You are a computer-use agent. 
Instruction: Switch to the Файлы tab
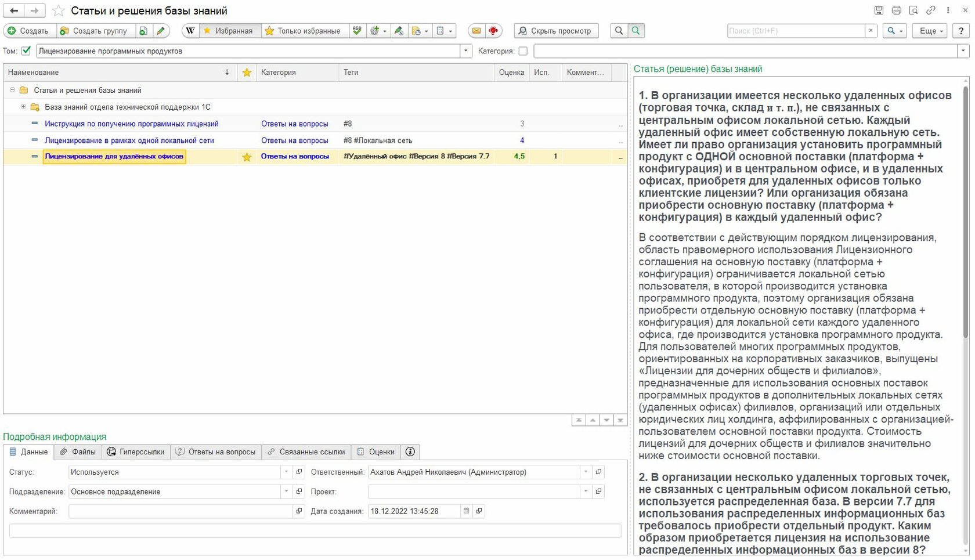pyautogui.click(x=78, y=452)
